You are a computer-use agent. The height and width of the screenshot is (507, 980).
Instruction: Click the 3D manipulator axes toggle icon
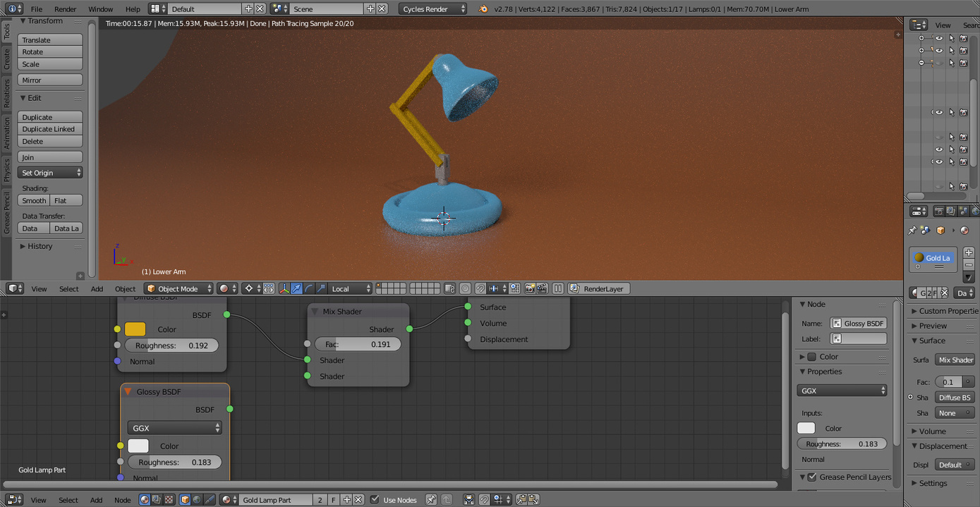(x=284, y=288)
